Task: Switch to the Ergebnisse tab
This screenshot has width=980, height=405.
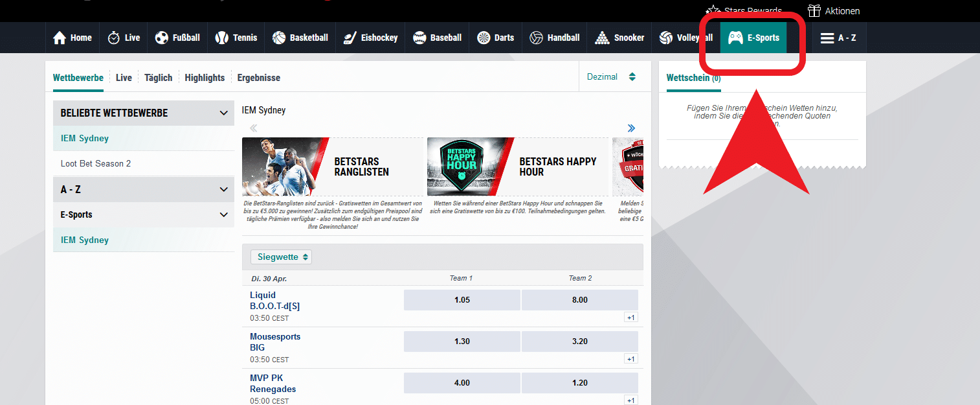Action: coord(259,78)
